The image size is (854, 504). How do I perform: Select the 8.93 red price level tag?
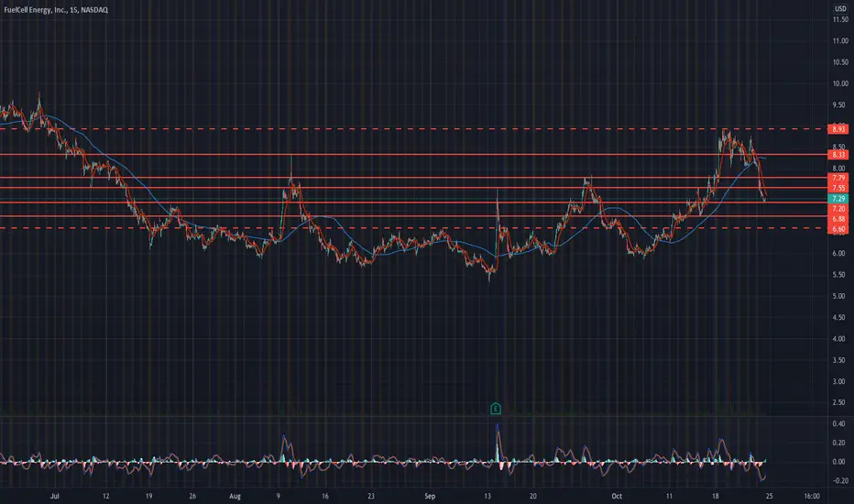[x=838, y=129]
